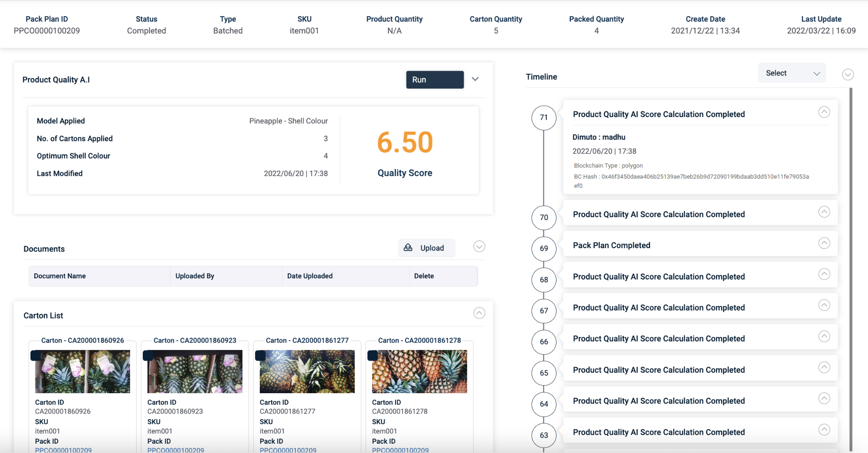The height and width of the screenshot is (453, 868).
Task: Click the circle chevron beside the Timeline Select dropdown
Action: 848,75
